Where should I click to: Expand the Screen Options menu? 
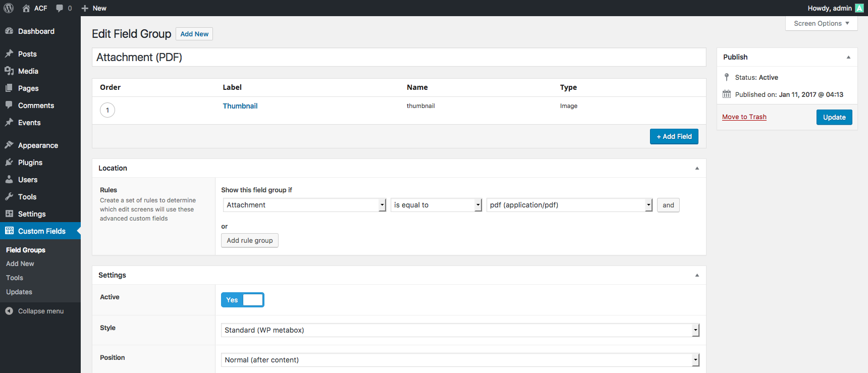pyautogui.click(x=821, y=23)
